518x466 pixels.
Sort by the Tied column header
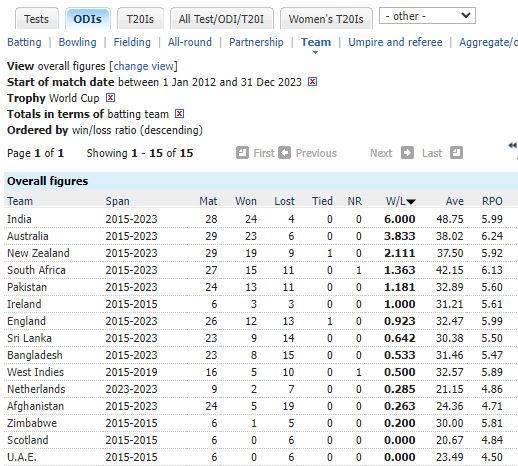[322, 201]
